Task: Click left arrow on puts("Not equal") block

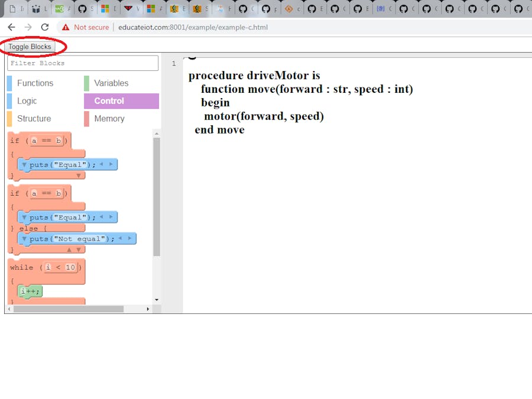Action: pyautogui.click(x=120, y=238)
